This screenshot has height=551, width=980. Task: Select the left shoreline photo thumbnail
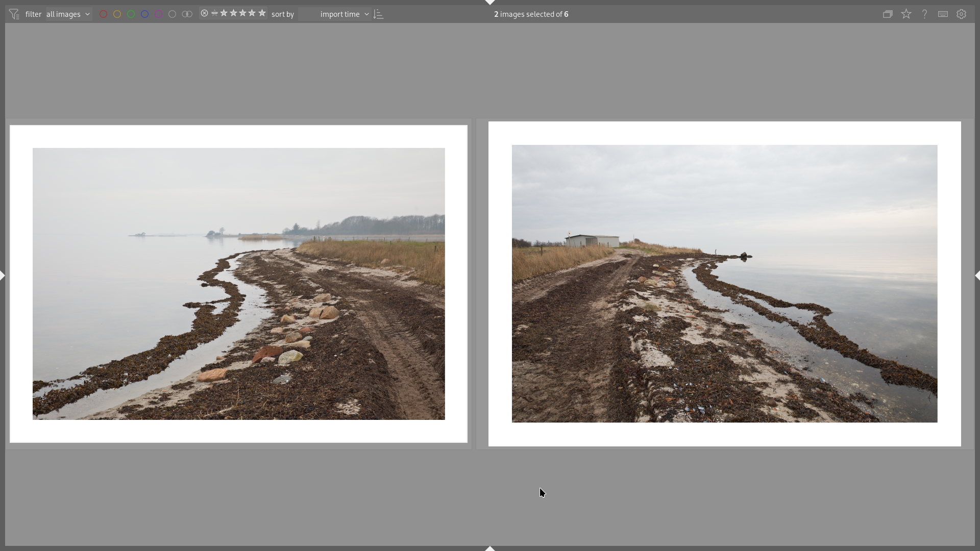[238, 284]
